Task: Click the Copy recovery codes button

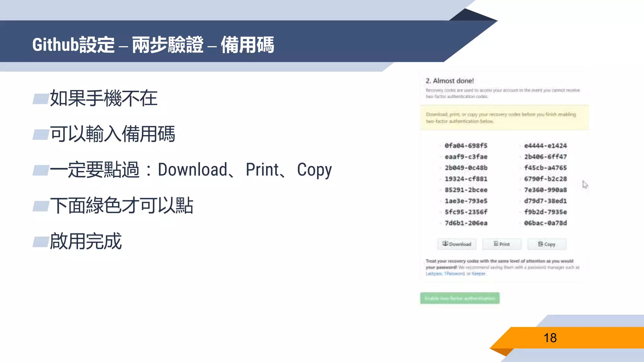Action: pyautogui.click(x=547, y=244)
